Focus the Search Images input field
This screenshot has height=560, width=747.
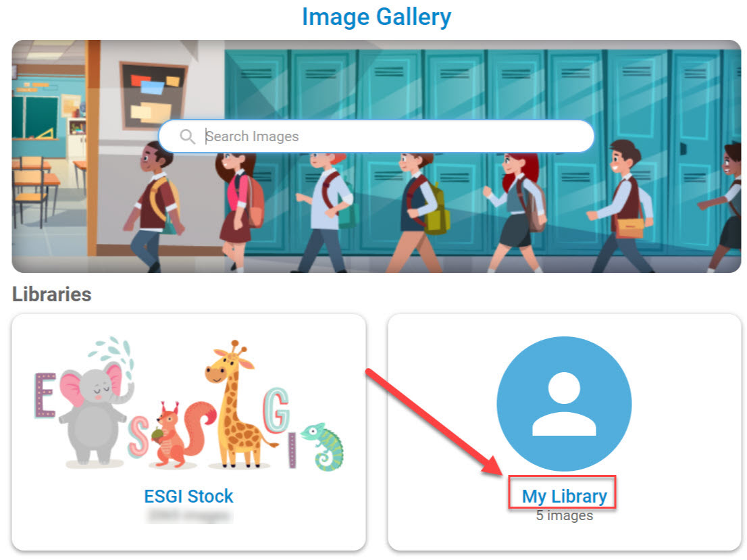[376, 136]
